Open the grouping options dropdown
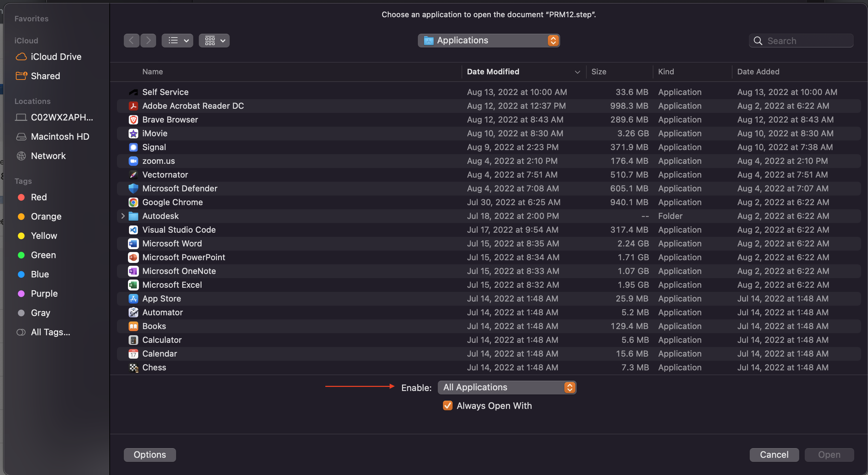Screen dimensions: 868x475 (x=214, y=41)
